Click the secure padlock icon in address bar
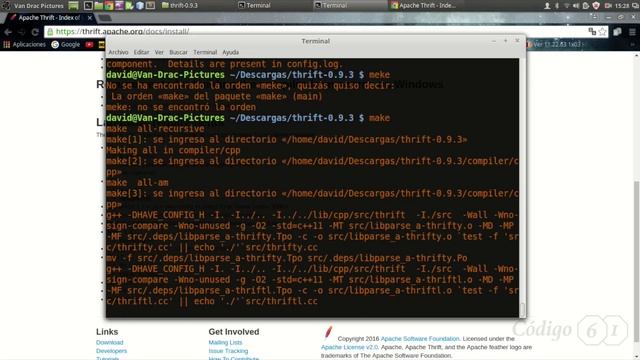This screenshot has width=640, height=360. pos(50,31)
